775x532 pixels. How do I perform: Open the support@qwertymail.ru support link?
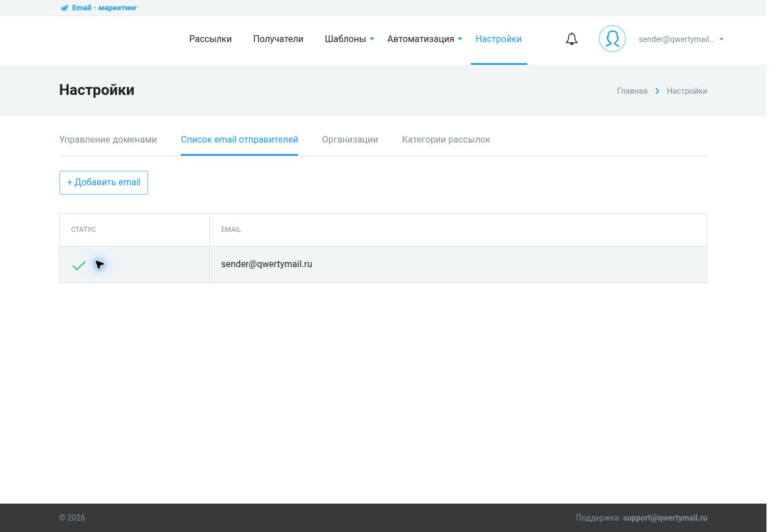(665, 518)
